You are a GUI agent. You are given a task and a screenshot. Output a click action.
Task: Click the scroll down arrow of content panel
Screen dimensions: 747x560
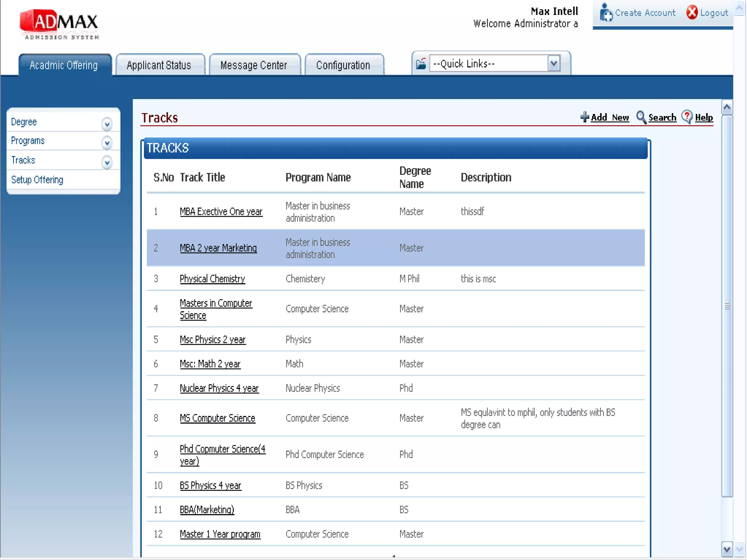(727, 549)
